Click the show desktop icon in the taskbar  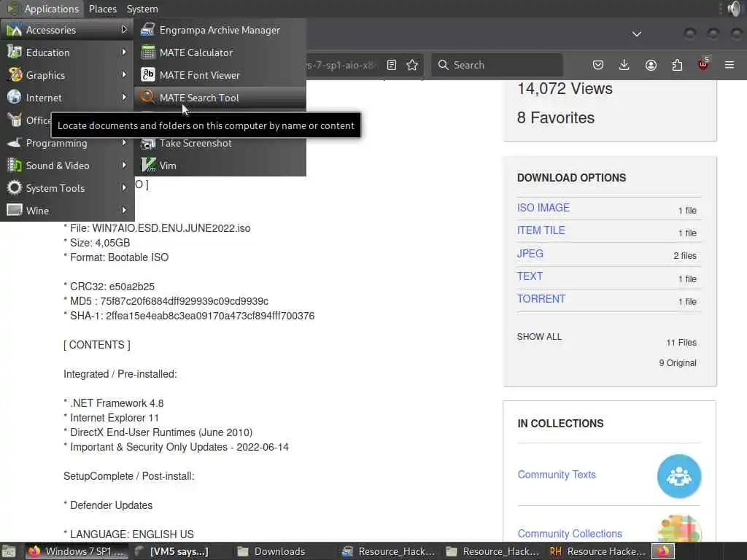coord(9,551)
